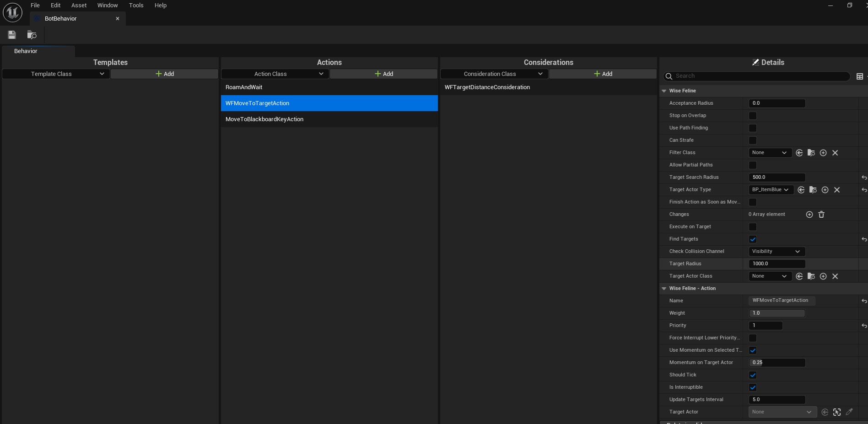
Task: Switch to the Behavior tab
Action: tap(26, 51)
